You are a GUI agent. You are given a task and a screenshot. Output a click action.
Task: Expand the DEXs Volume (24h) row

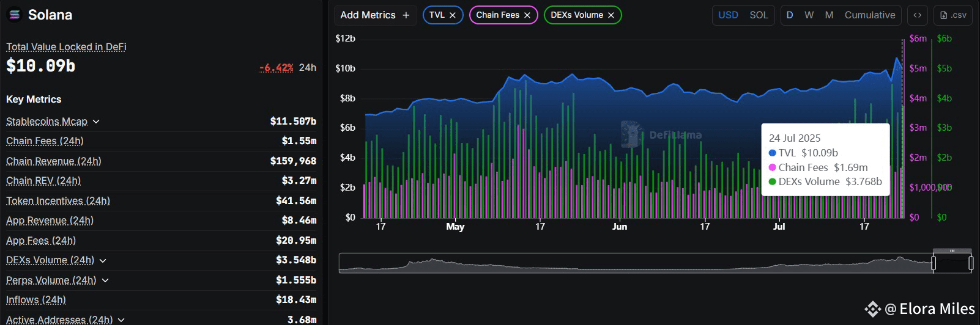tap(103, 261)
